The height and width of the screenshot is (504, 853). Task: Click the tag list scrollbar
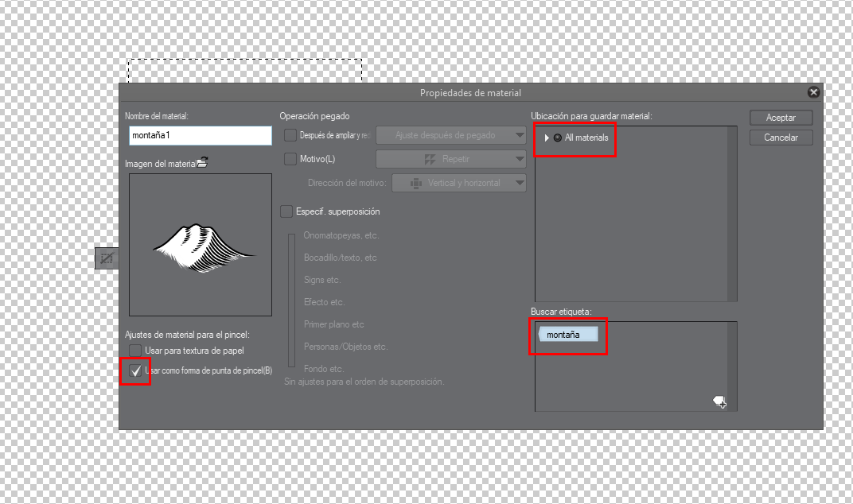pos(732,366)
